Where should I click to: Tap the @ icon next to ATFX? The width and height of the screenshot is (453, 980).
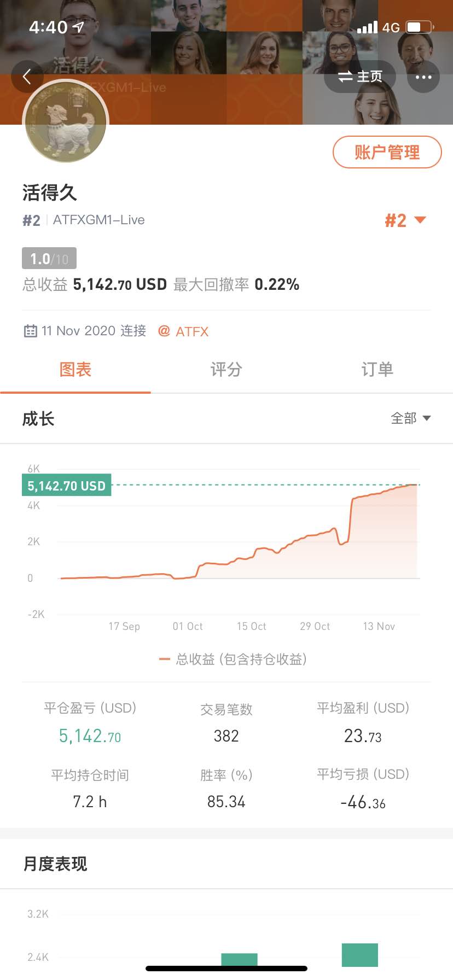[164, 331]
